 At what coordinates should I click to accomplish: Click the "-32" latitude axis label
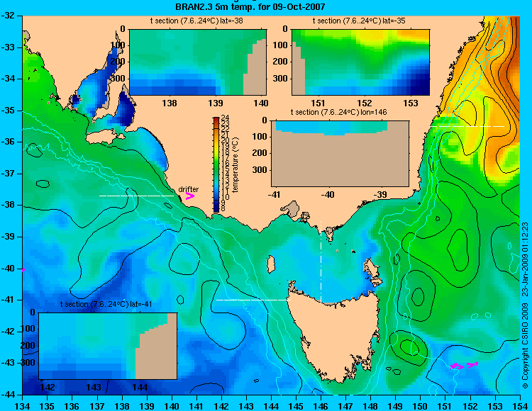[9, 16]
